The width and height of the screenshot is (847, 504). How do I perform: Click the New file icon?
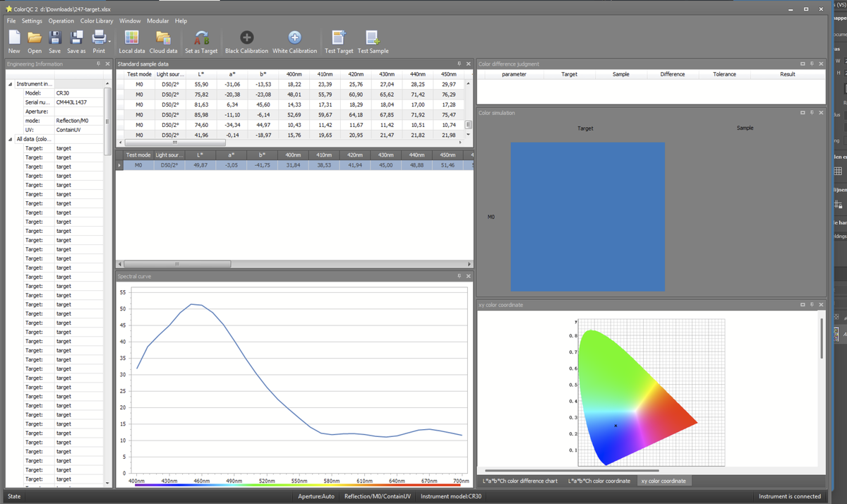pyautogui.click(x=13, y=38)
